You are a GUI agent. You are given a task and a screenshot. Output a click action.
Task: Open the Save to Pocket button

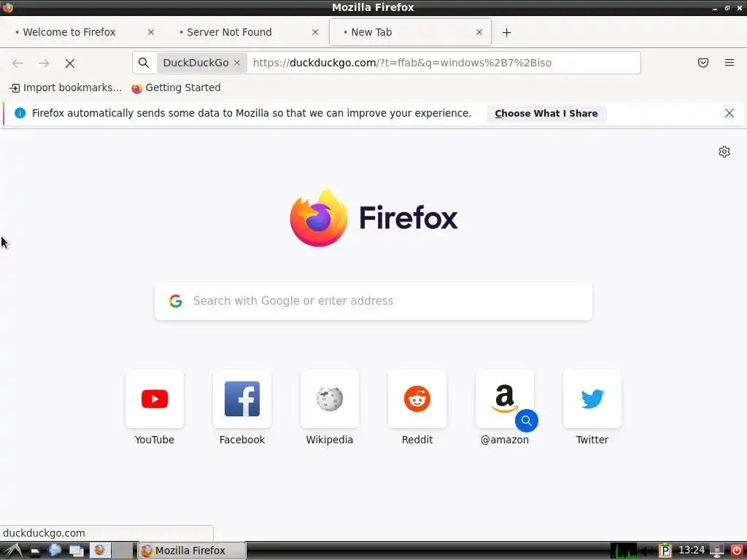coord(703,63)
